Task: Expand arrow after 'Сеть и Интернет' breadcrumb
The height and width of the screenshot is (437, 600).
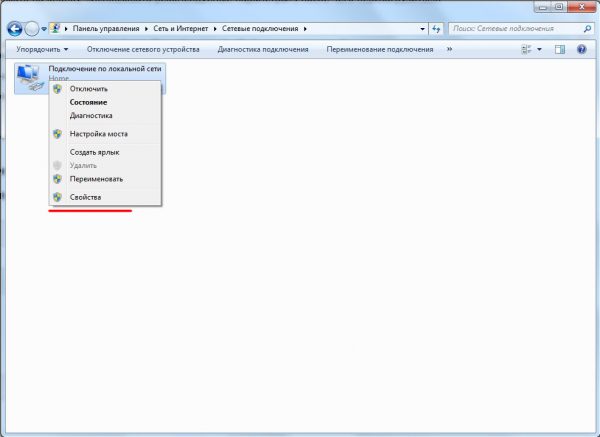Action: click(215, 29)
